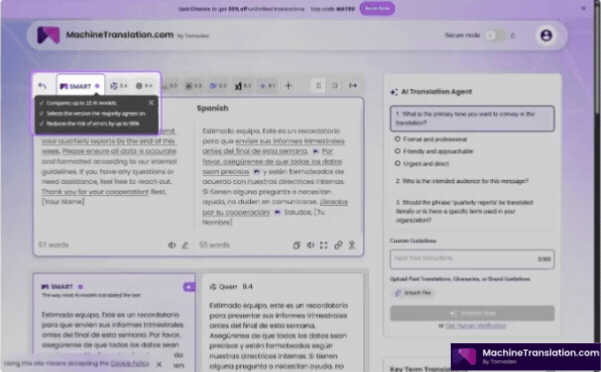Open the Get Human Verification link

(x=476, y=326)
